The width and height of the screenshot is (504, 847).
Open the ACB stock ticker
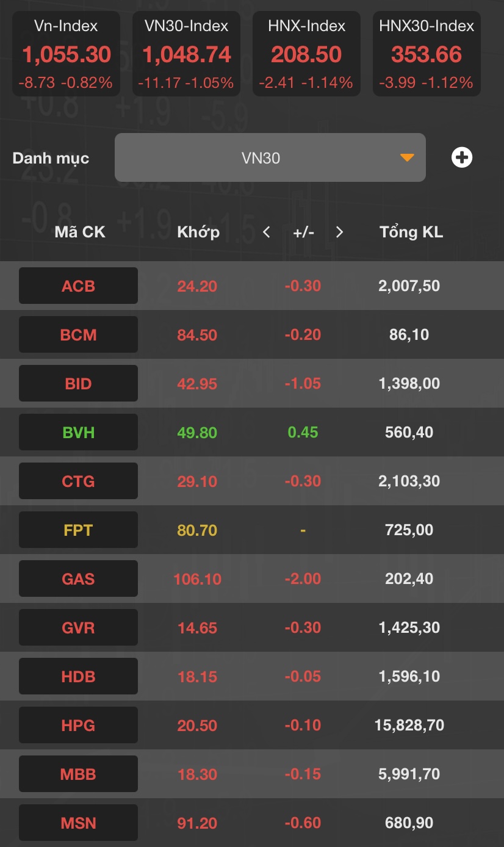(x=78, y=286)
